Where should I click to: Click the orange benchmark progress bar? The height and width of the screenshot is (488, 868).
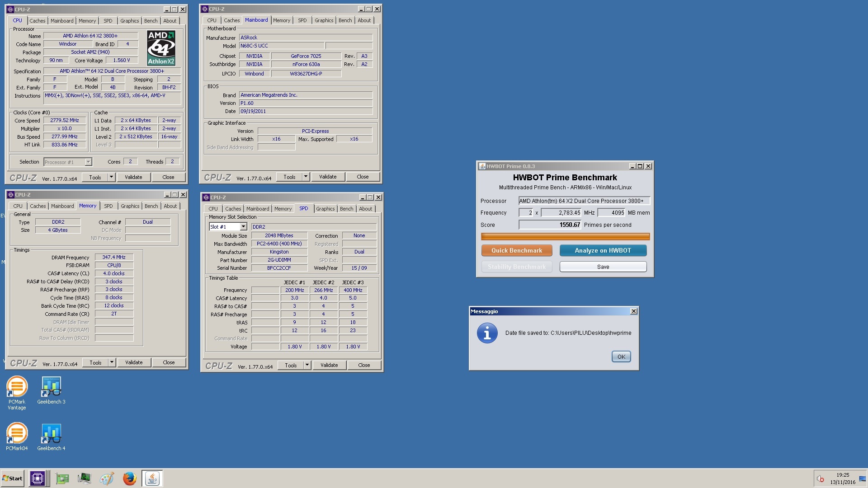[565, 237]
